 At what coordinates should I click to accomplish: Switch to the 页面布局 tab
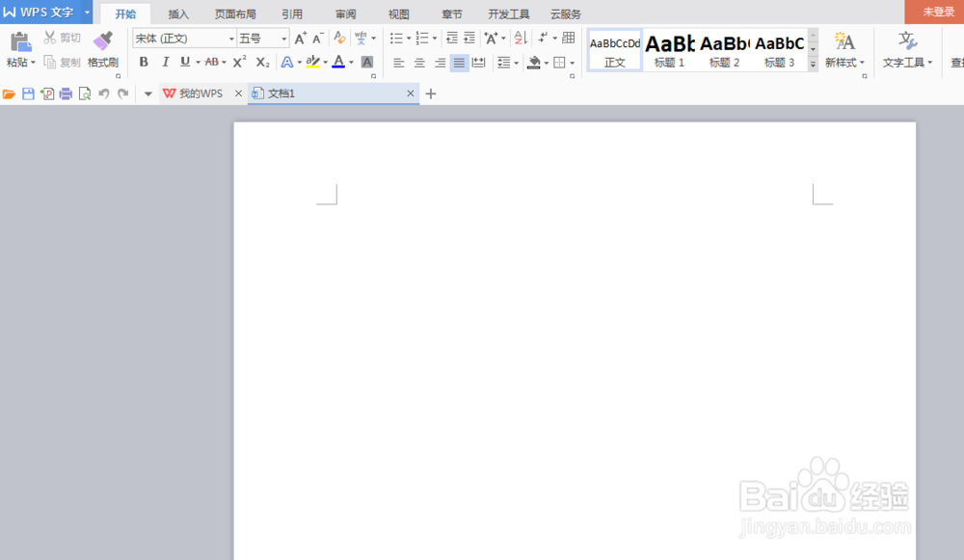pyautogui.click(x=235, y=14)
